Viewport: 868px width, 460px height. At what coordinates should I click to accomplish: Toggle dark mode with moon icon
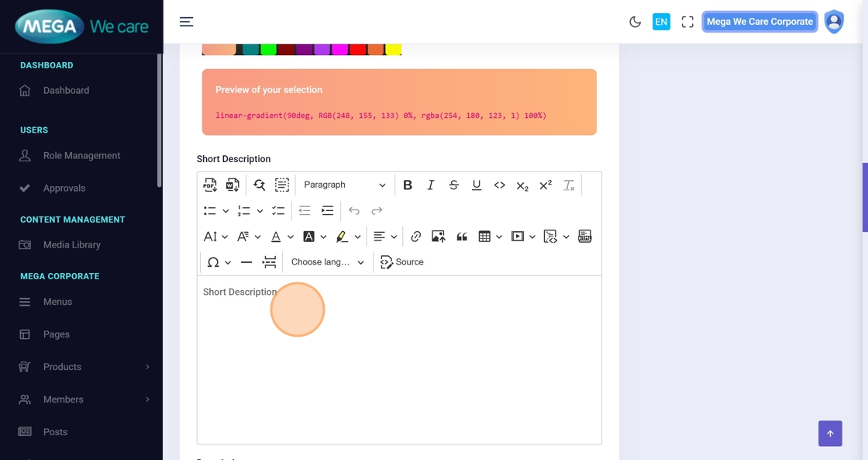coord(635,22)
